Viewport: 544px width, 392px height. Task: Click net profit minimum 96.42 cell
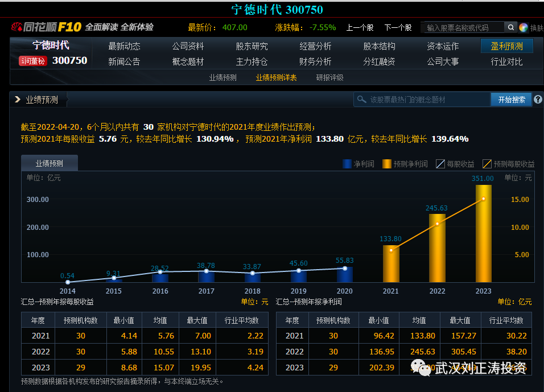coord(384,336)
